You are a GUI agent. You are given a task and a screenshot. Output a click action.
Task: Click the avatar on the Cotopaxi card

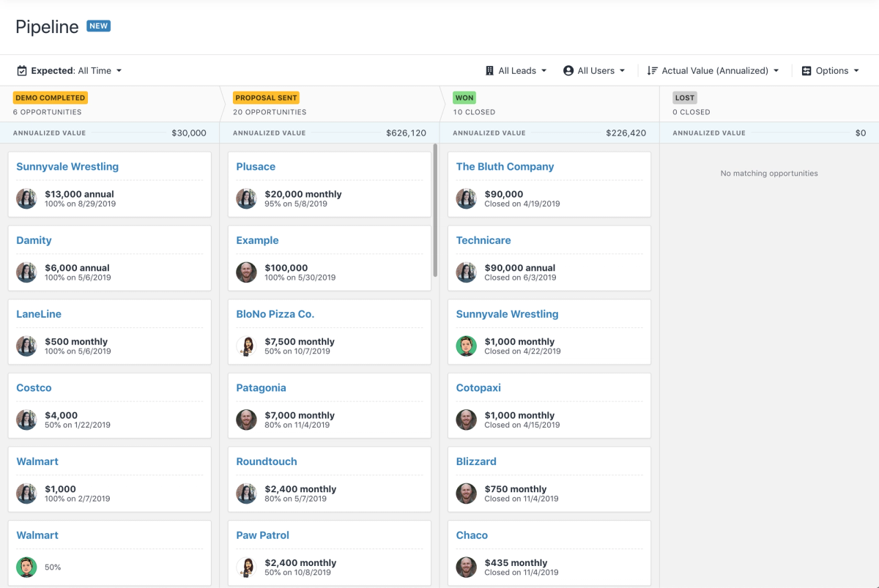tap(466, 420)
